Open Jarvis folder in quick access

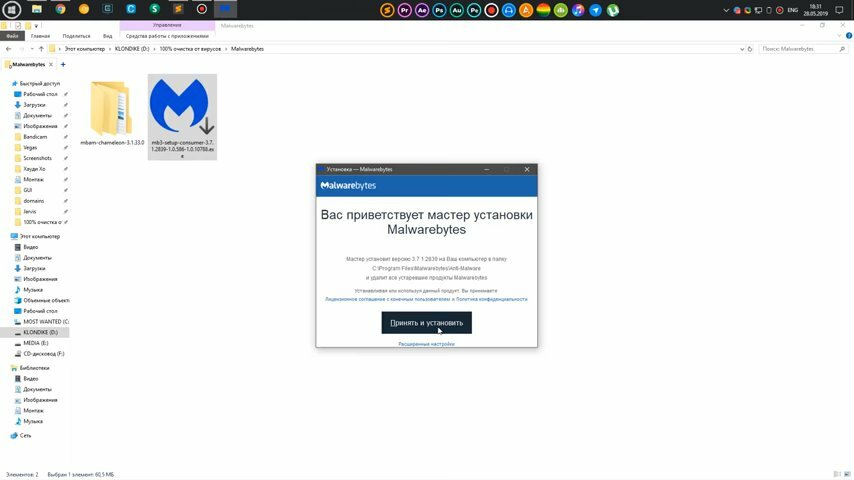pos(30,211)
